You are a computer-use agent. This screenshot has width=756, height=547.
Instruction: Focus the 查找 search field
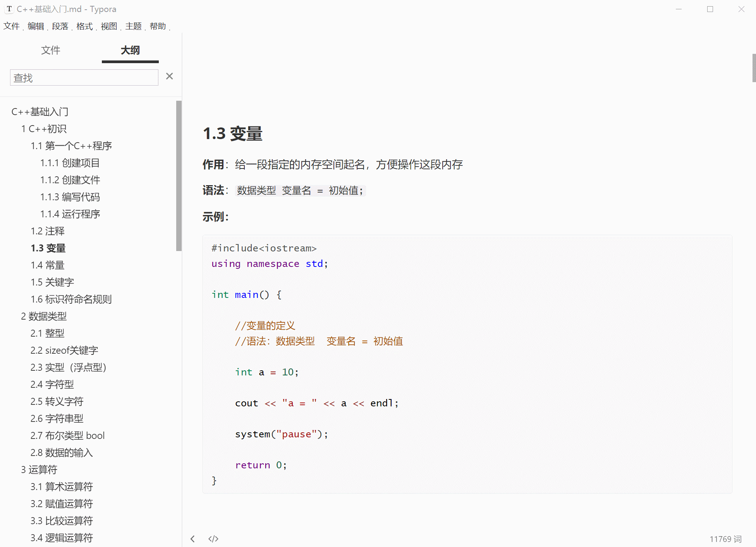84,77
